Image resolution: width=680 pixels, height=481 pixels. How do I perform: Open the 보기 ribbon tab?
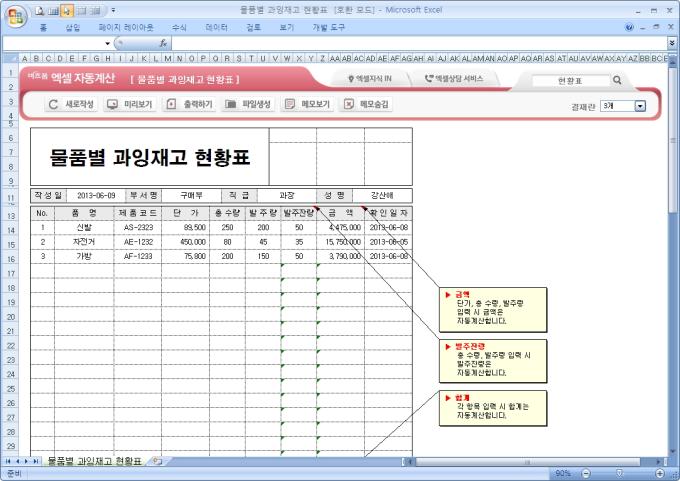[287, 27]
